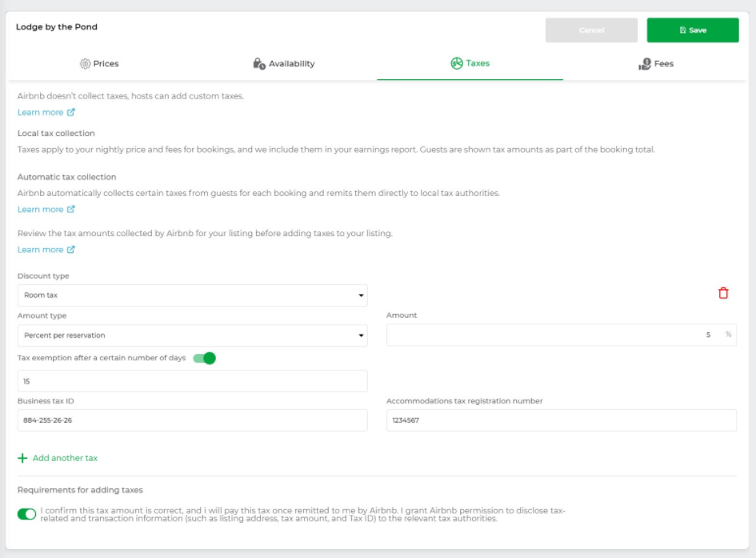The width and height of the screenshot is (756, 558).
Task: Expand the Amount type Percent per reservation dropdown
Action: (192, 335)
